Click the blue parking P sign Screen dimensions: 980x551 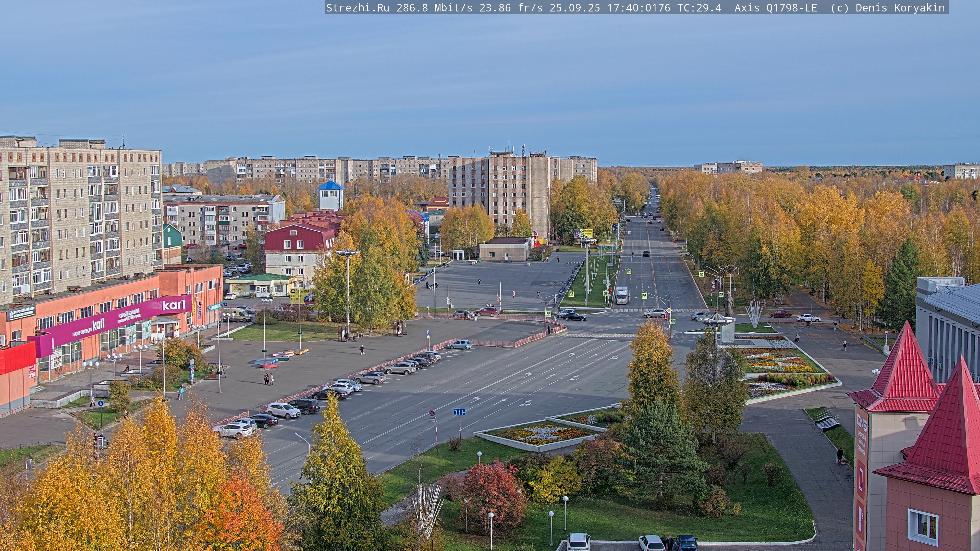click(428, 333)
